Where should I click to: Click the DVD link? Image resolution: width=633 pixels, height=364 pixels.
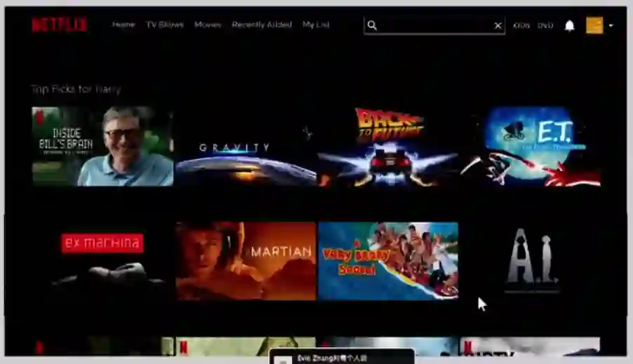[545, 25]
